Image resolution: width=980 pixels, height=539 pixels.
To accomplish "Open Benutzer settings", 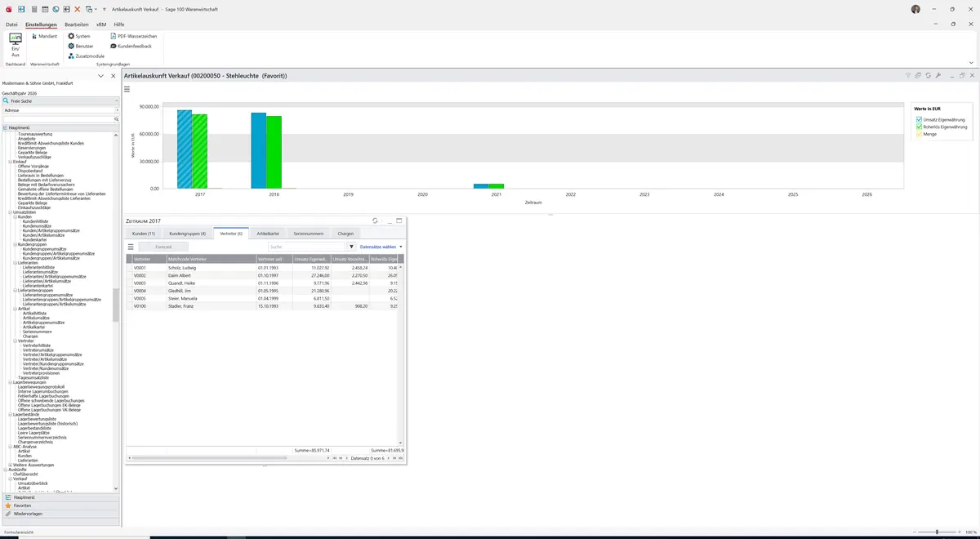I will pos(80,46).
